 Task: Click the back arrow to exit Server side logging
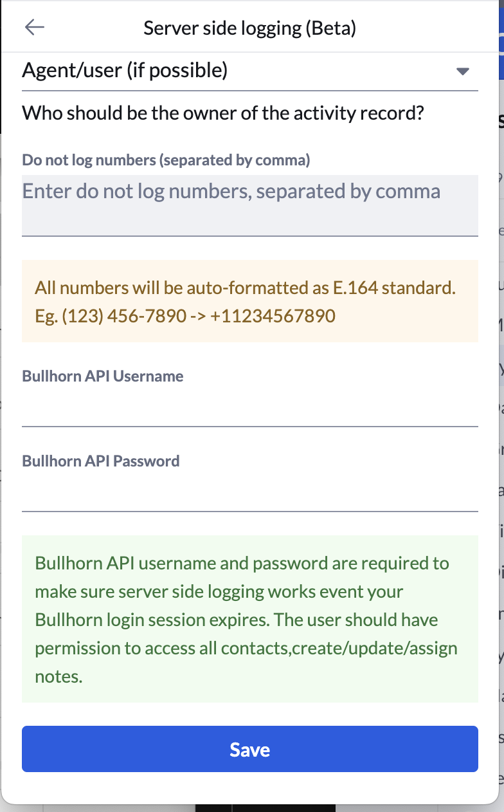pyautogui.click(x=35, y=27)
